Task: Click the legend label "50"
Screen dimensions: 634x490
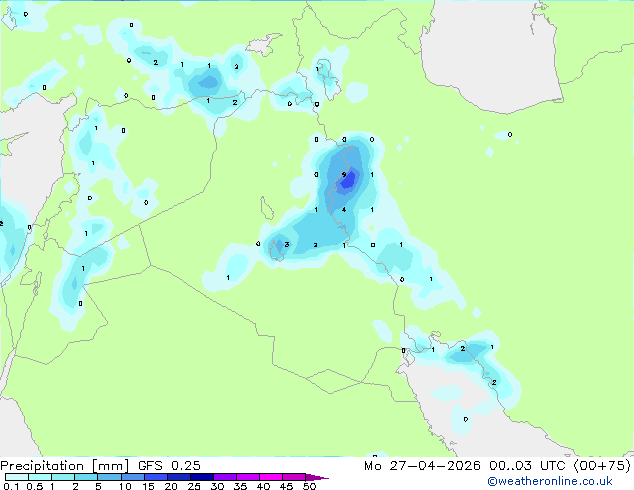Action: (x=309, y=486)
